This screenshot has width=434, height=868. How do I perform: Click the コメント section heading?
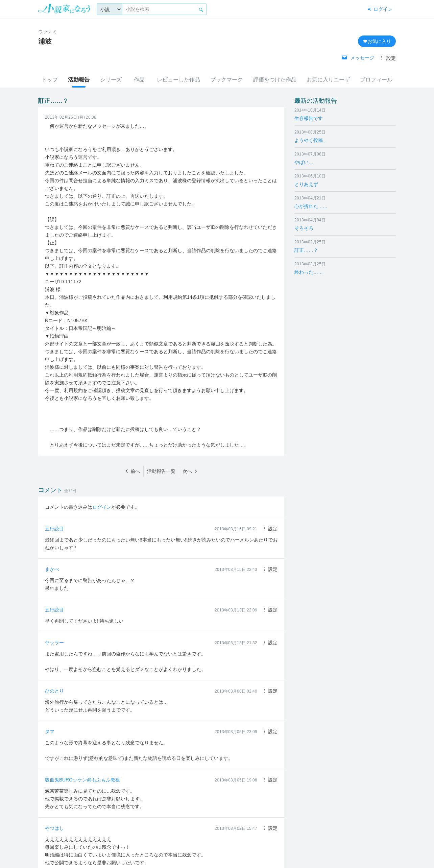(x=50, y=490)
